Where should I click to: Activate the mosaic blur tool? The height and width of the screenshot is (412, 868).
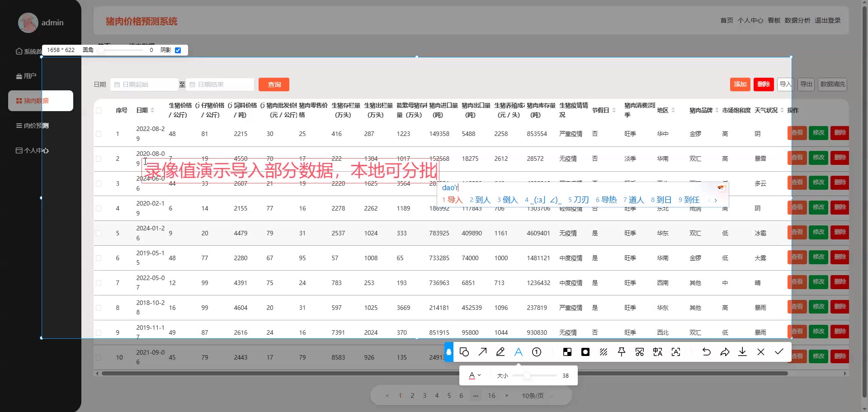click(567, 352)
